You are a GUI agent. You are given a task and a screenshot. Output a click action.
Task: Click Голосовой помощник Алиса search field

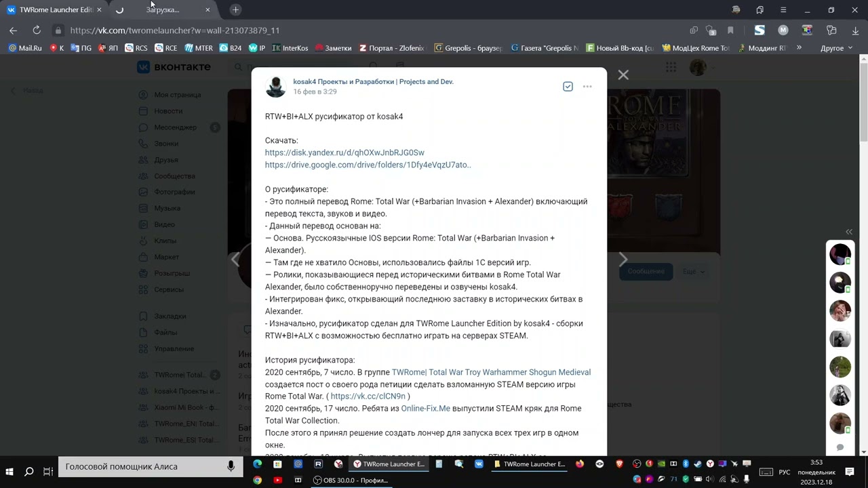(x=149, y=466)
